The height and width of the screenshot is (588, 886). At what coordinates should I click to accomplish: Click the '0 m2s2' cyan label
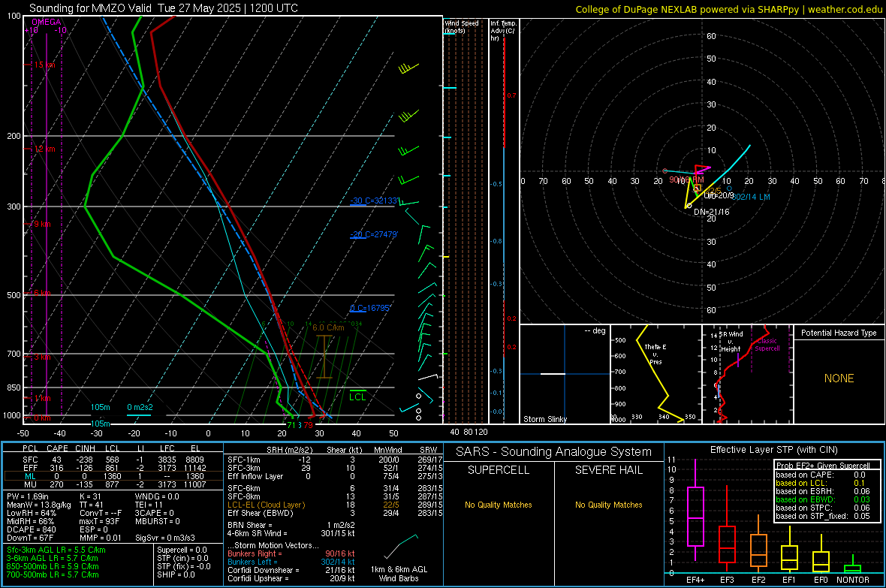[x=140, y=407]
